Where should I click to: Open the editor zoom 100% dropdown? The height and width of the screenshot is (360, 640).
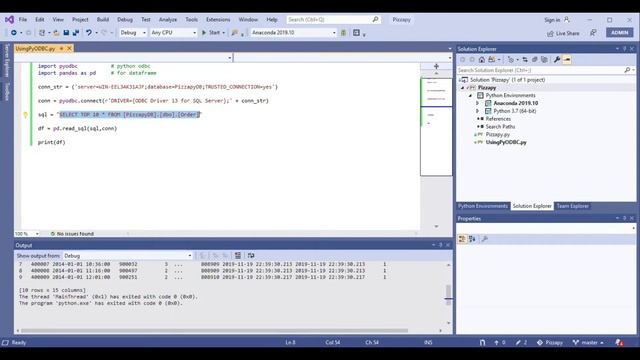[27, 234]
